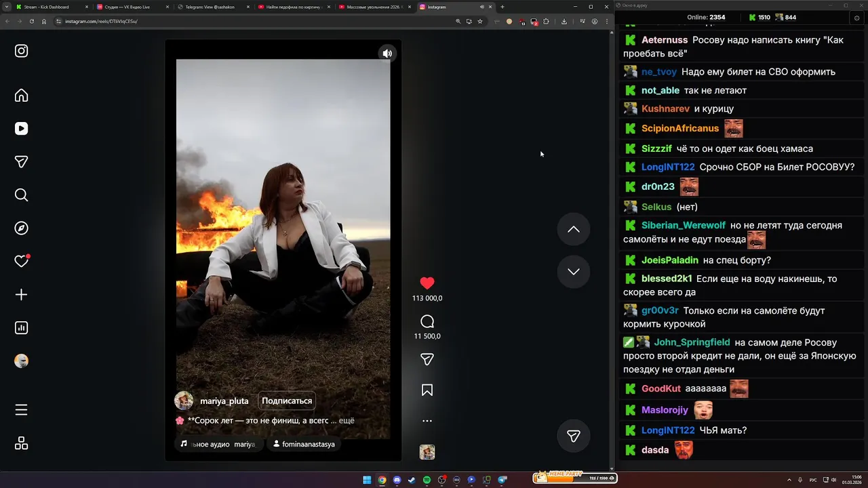Click username Maslorojiy in chat
The image size is (868, 488).
pos(665,410)
